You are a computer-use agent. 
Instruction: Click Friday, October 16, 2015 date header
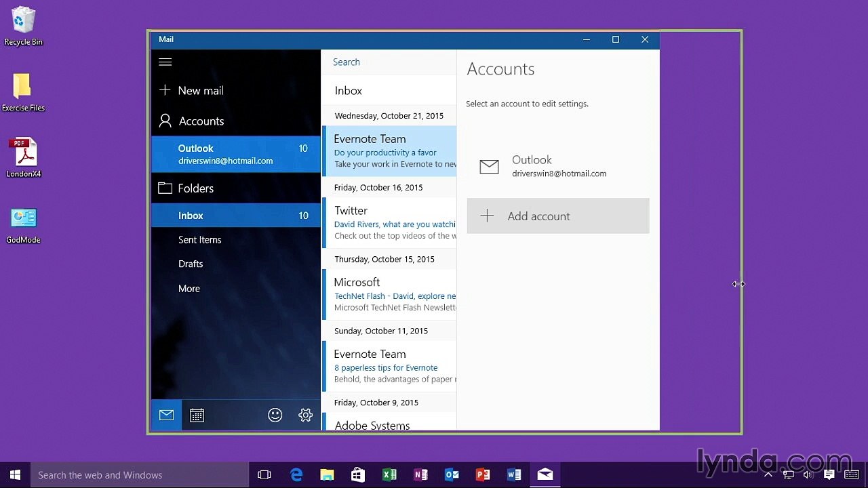coord(378,188)
